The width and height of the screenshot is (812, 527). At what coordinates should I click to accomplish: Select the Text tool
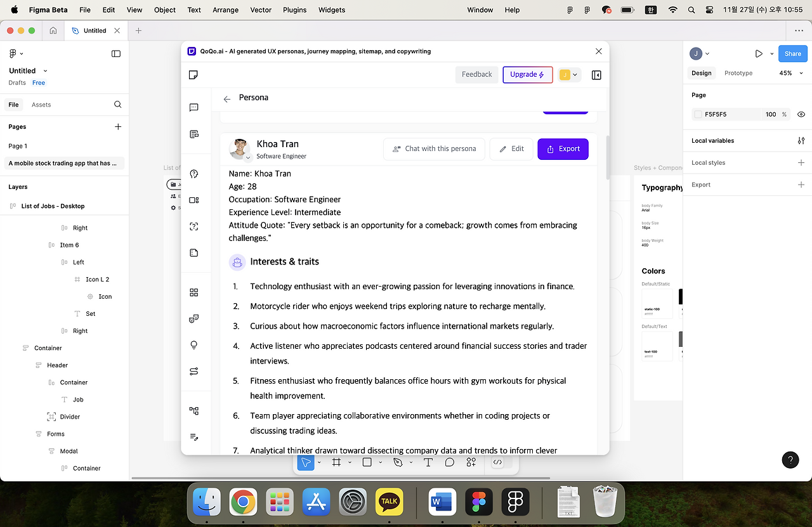(428, 462)
